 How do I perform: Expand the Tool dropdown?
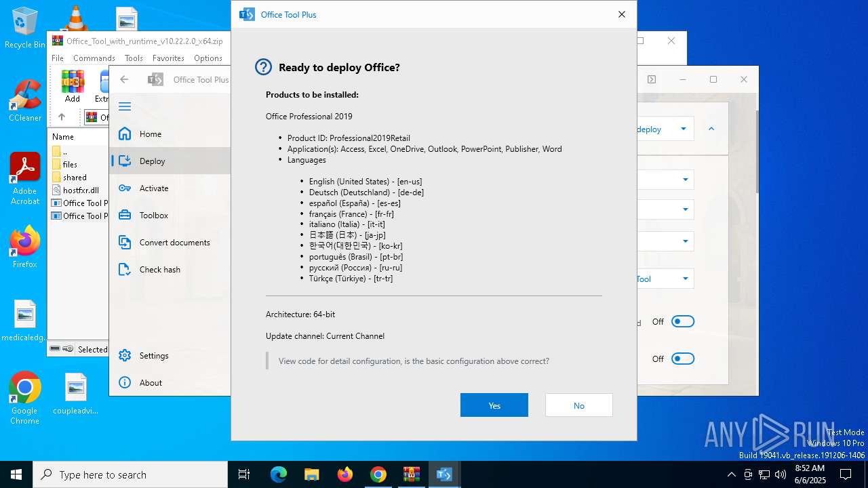(685, 279)
